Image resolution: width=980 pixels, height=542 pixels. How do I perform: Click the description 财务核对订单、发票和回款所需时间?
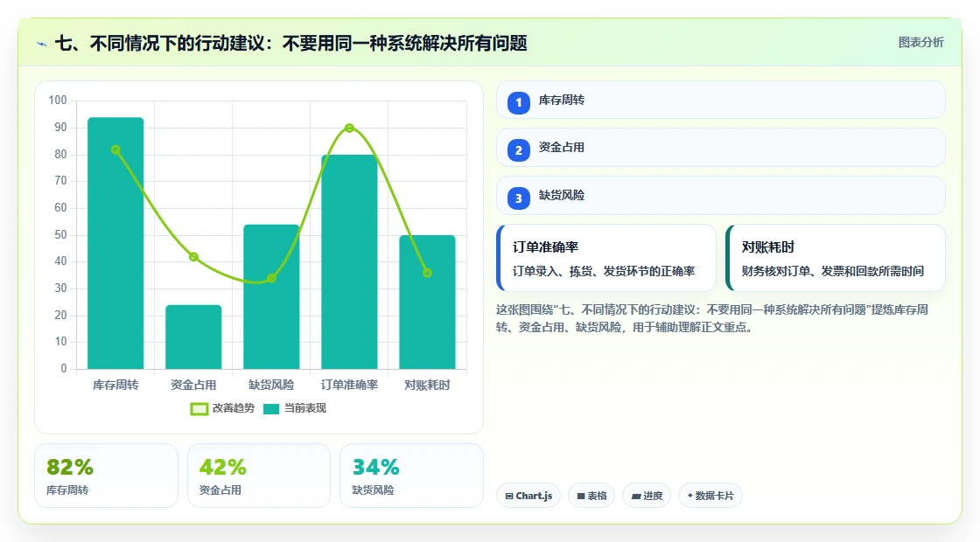pyautogui.click(x=832, y=271)
